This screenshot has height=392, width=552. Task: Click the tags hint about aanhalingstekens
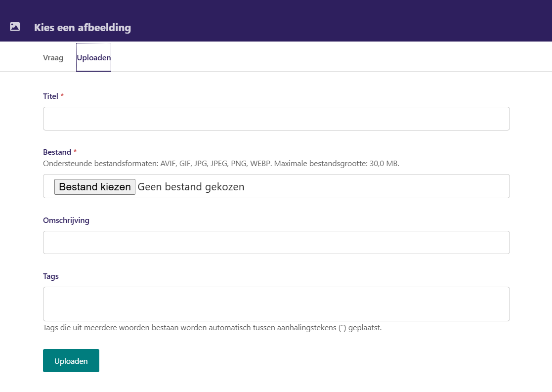[212, 328]
